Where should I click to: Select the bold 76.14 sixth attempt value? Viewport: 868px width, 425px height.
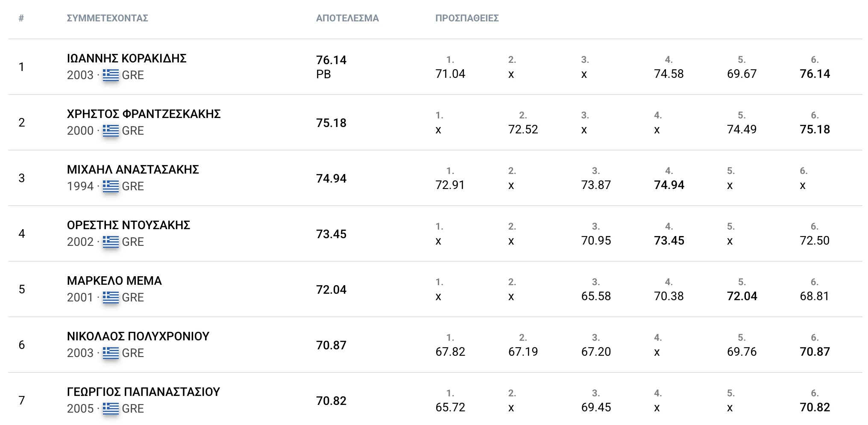point(815,74)
